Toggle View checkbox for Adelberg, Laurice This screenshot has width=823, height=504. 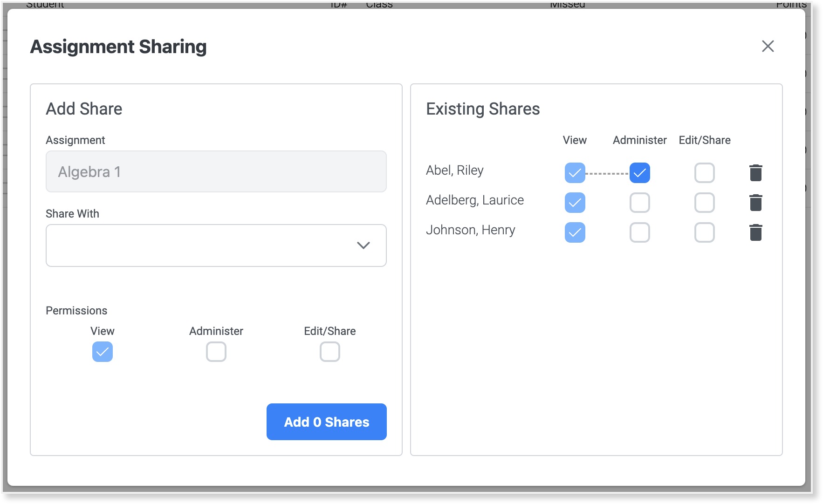tap(575, 203)
